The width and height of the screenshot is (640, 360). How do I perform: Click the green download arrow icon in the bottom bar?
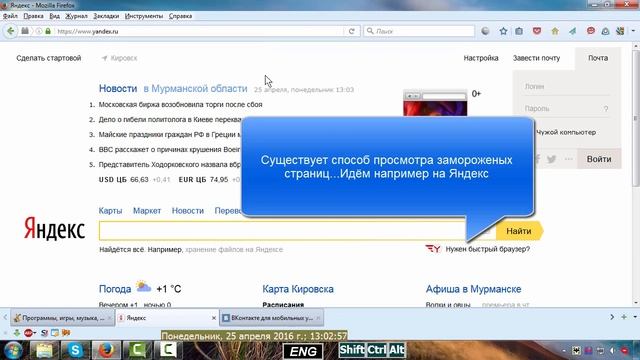click(x=17, y=333)
